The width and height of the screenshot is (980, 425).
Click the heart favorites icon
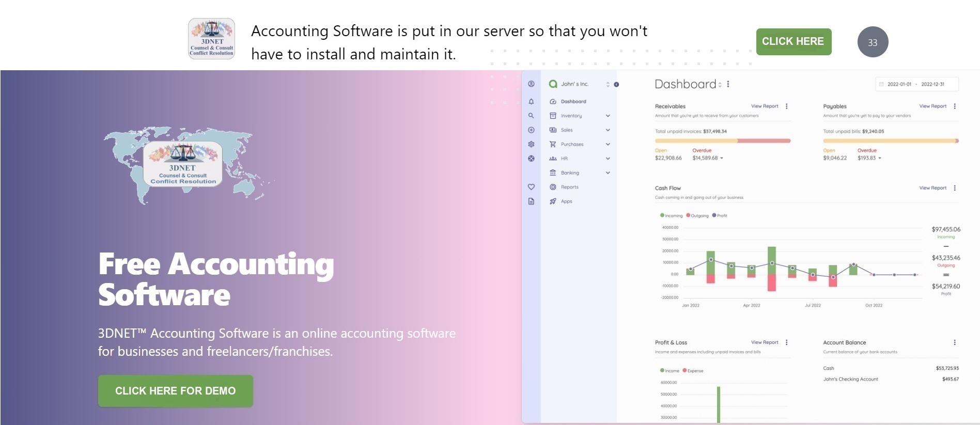531,187
